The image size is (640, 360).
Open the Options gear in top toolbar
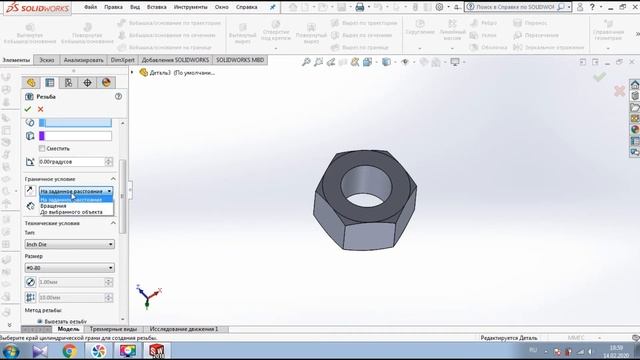[x=439, y=7]
